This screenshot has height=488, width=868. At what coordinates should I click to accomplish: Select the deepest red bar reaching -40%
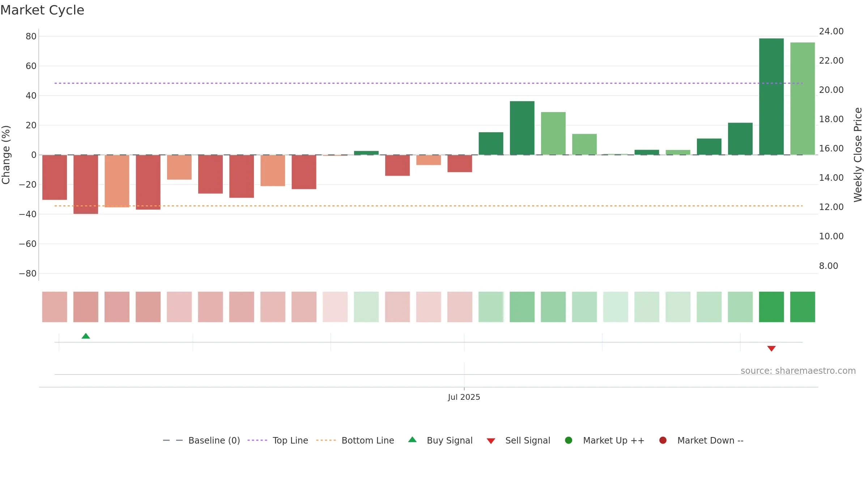[x=86, y=184]
